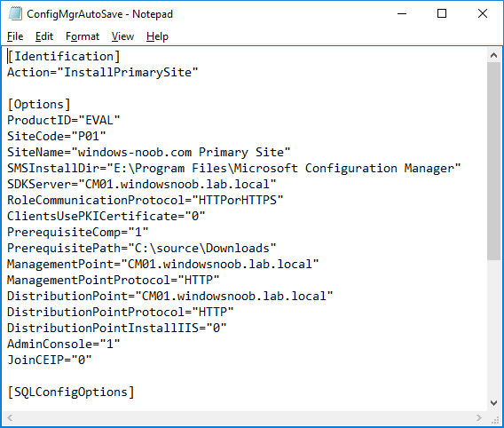Open the Help menu
The height and width of the screenshot is (428, 504).
[157, 36]
